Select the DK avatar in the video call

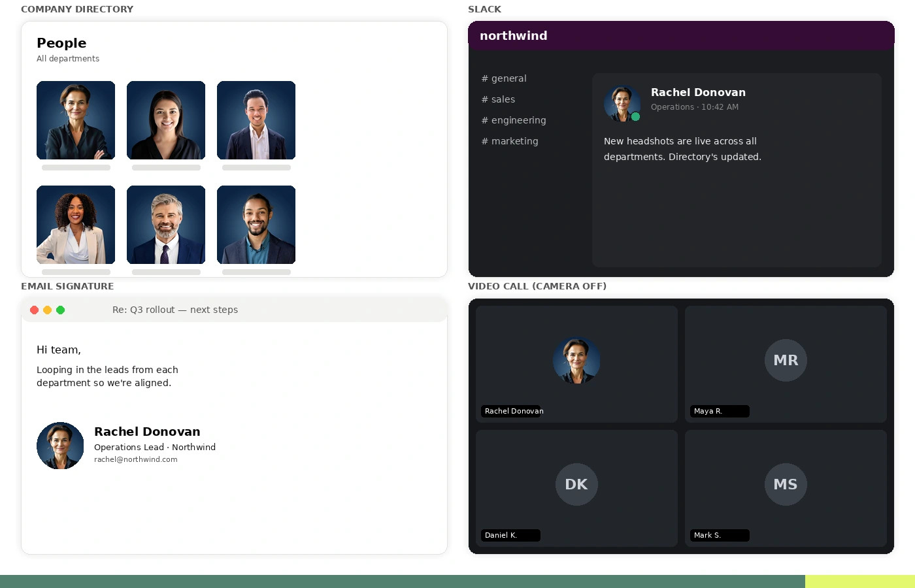point(576,484)
